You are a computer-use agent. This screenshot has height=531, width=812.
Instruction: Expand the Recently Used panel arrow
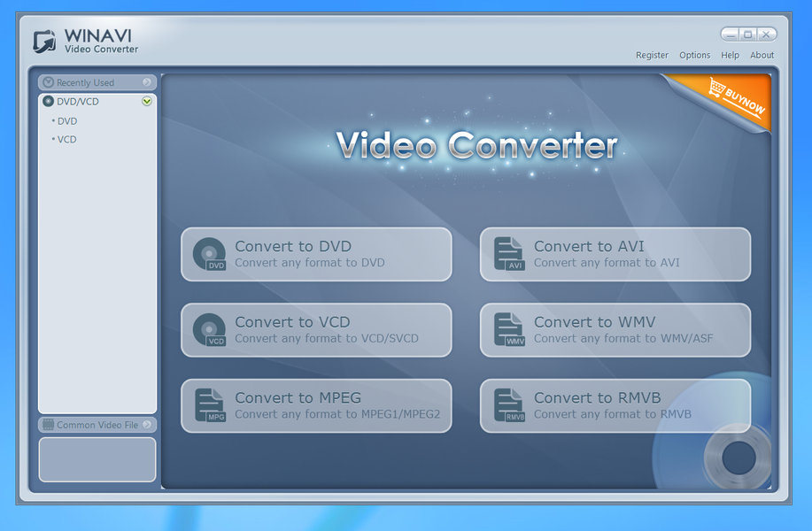tap(148, 81)
